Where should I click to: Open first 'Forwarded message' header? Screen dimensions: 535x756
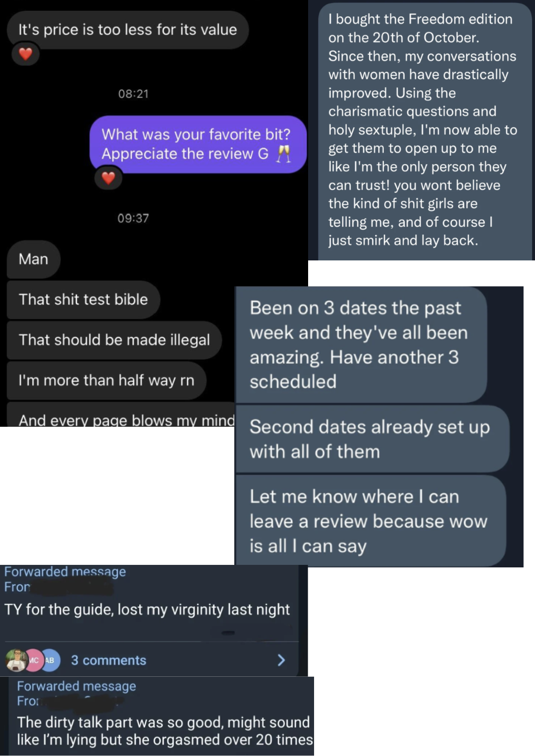click(65, 572)
